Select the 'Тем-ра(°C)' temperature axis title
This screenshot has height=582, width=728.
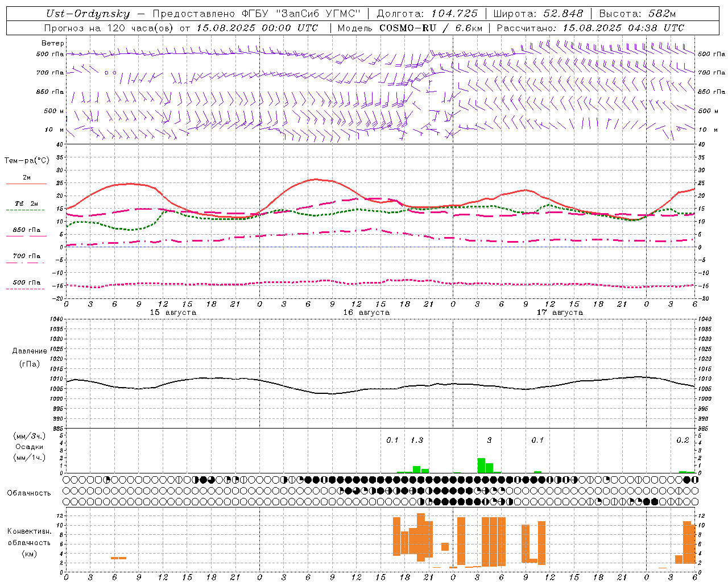pos(27,161)
